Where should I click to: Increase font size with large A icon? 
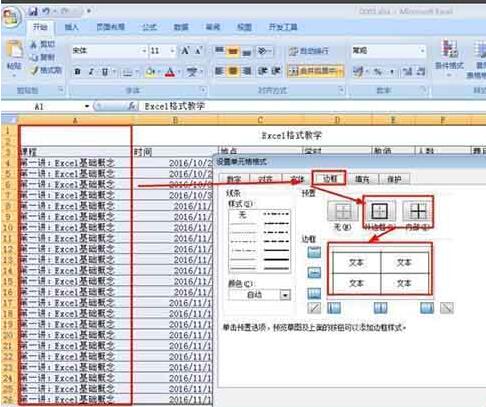coord(186,51)
